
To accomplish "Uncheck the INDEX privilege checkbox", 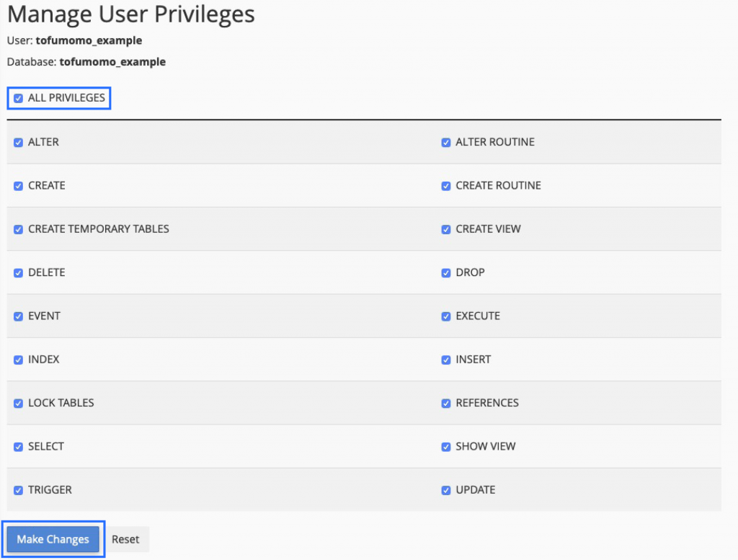I will pos(18,360).
